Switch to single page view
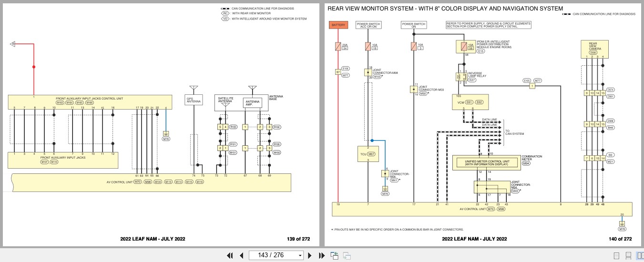The width and height of the screenshot is (644, 262). [x=616, y=256]
